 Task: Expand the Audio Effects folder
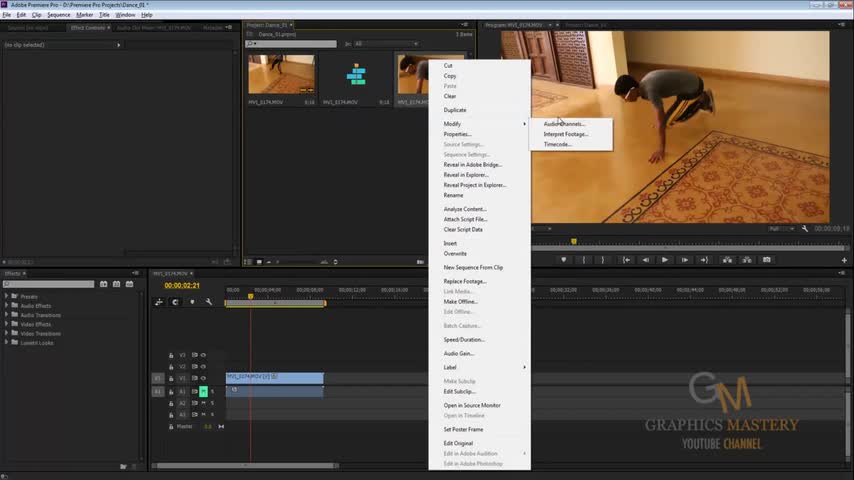pos(7,306)
